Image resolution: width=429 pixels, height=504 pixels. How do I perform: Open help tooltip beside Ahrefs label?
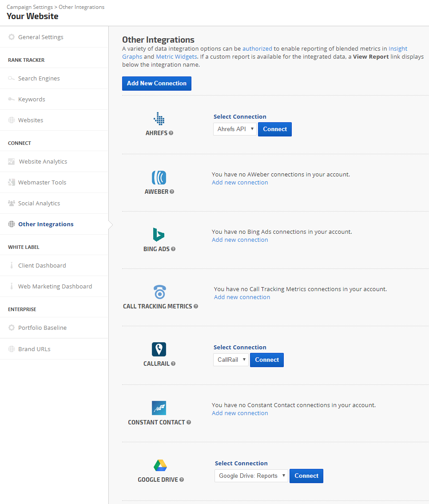pyautogui.click(x=171, y=133)
